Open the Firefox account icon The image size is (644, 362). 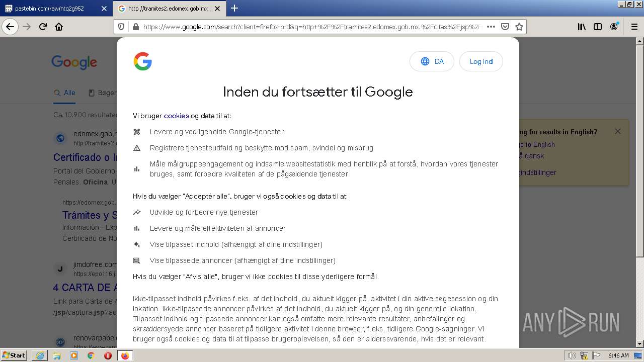click(614, 27)
